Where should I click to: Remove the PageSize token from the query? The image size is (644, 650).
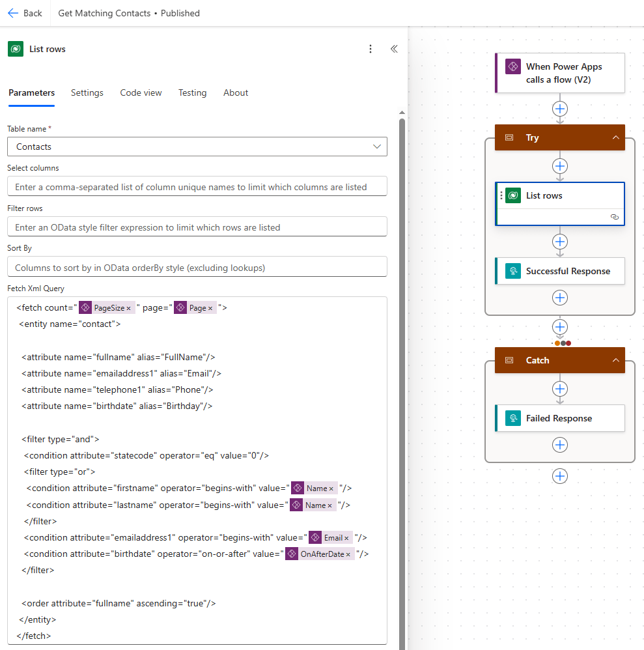coord(129,308)
